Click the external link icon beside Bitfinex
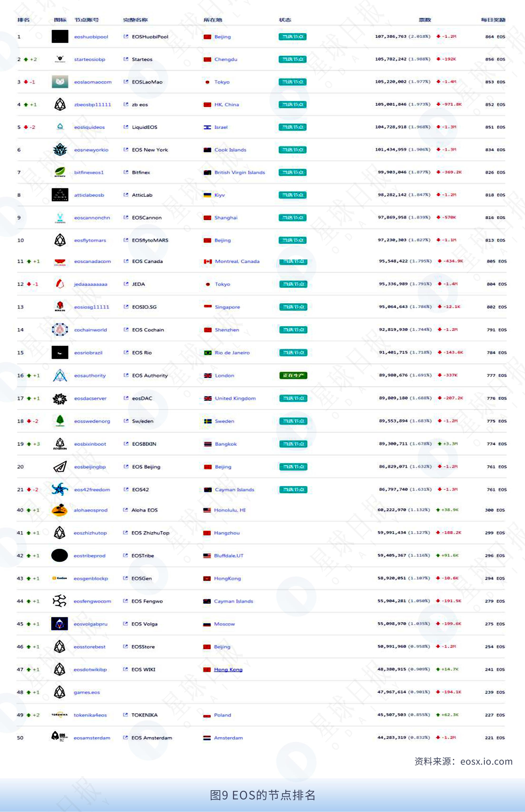Screen dimensions: 525x812 [126, 172]
